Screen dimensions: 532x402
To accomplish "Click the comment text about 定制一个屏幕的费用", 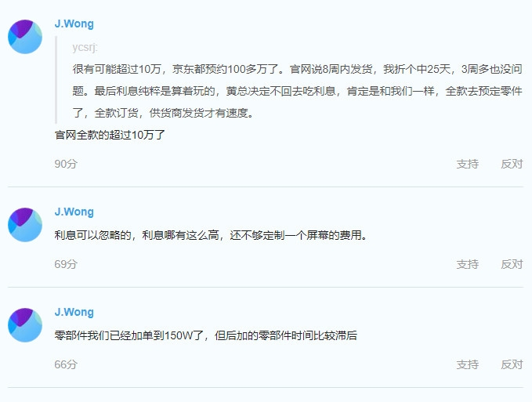I will pyautogui.click(x=211, y=235).
